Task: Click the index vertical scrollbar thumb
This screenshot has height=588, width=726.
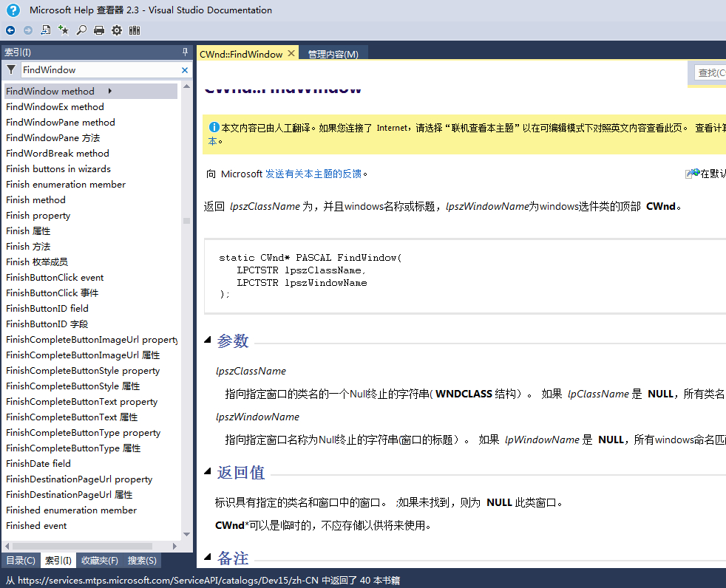Action: (186, 221)
